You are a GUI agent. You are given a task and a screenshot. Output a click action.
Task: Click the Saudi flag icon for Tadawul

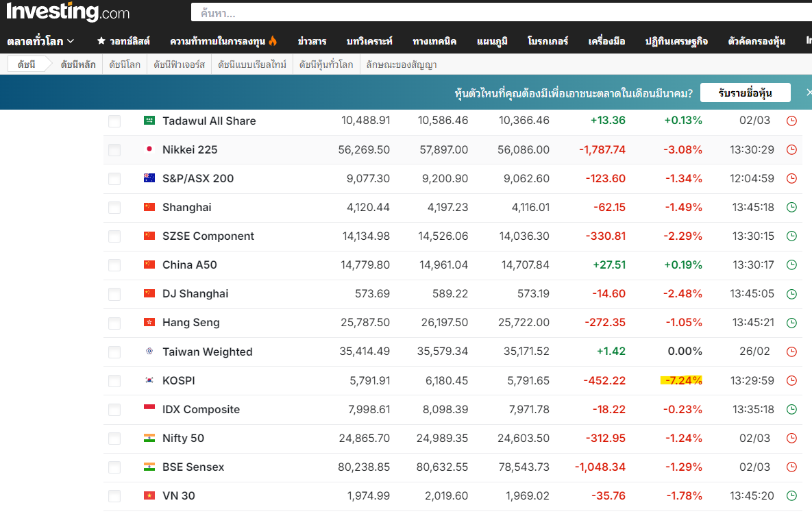click(149, 120)
